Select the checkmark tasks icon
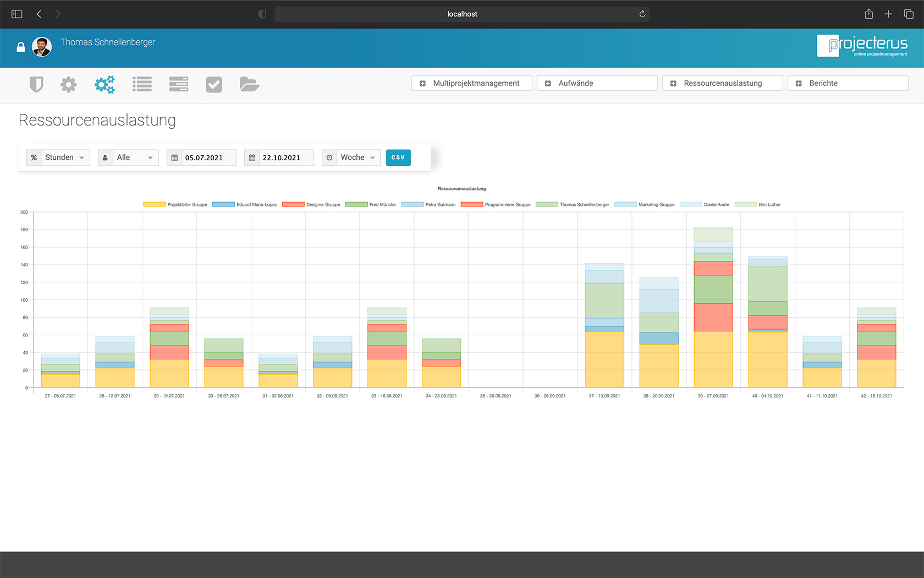 (x=214, y=84)
